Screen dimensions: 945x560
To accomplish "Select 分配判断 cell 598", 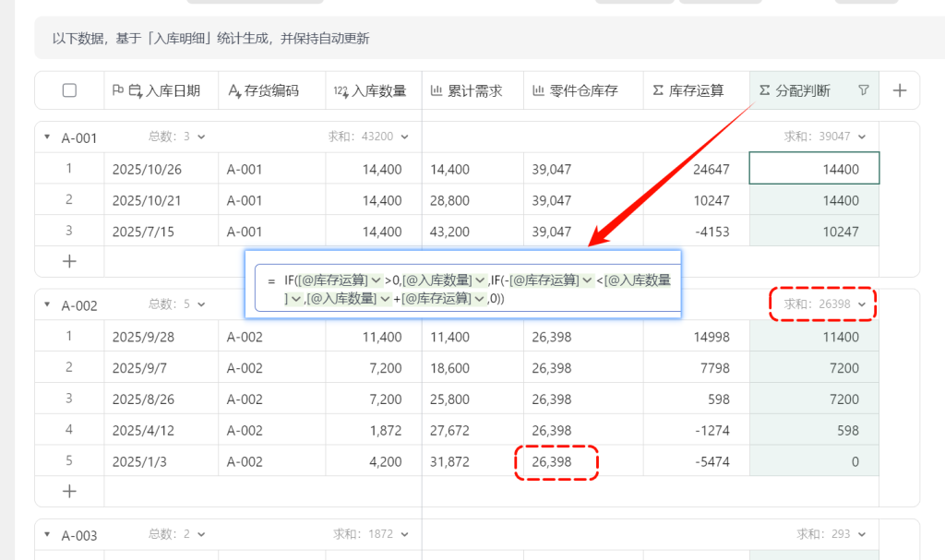I will (814, 430).
